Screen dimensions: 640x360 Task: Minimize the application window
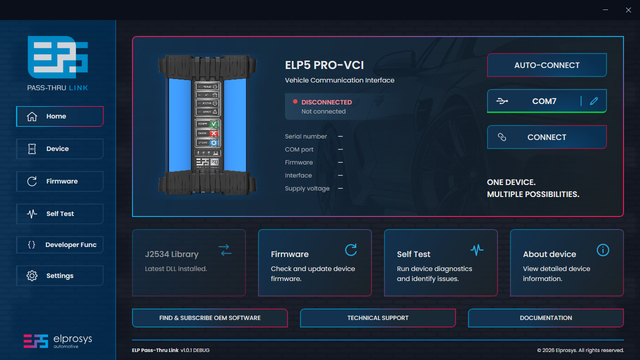pos(605,10)
